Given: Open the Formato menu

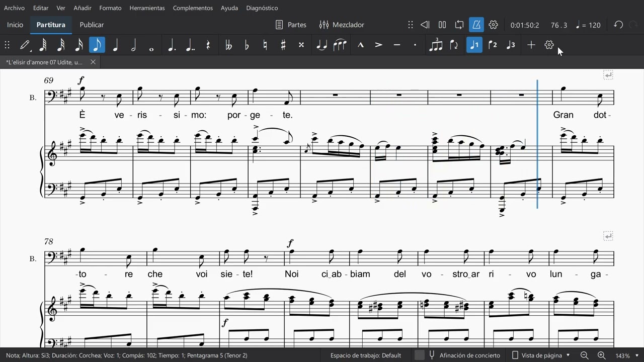Looking at the screenshot, I should tap(110, 8).
